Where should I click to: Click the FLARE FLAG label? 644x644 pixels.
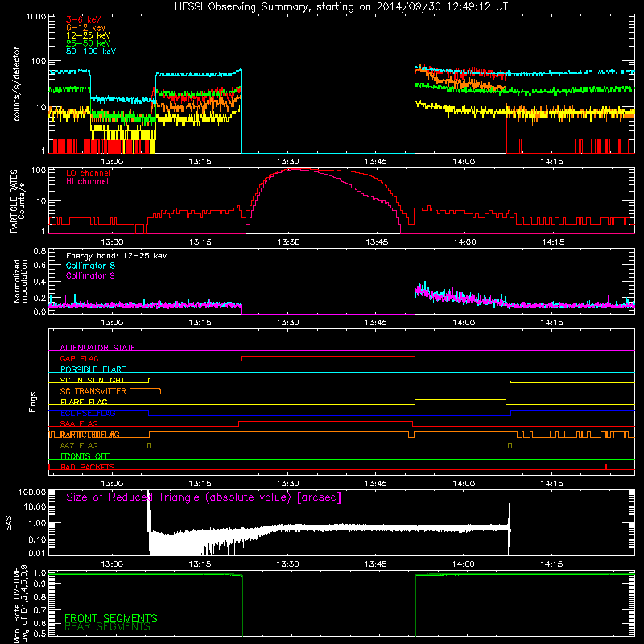(84, 402)
